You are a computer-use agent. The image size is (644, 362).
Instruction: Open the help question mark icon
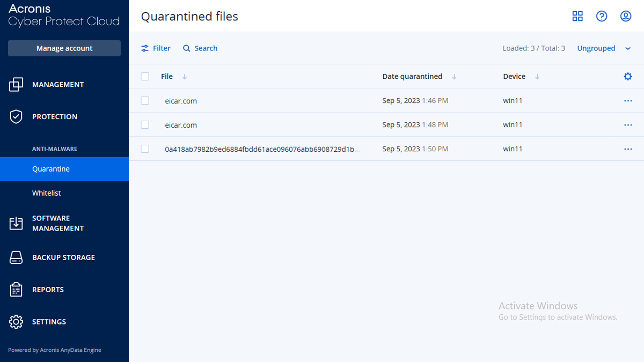coord(602,16)
